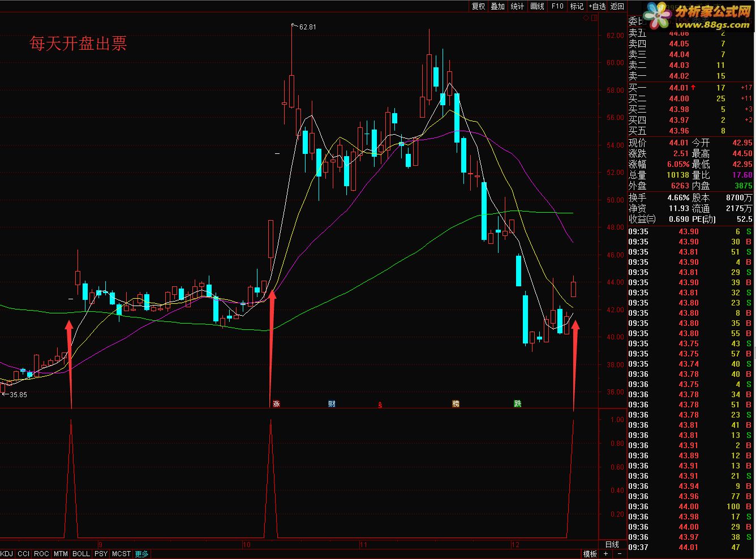Open the 日线 period selector
The width and height of the screenshot is (756, 559).
click(612, 544)
